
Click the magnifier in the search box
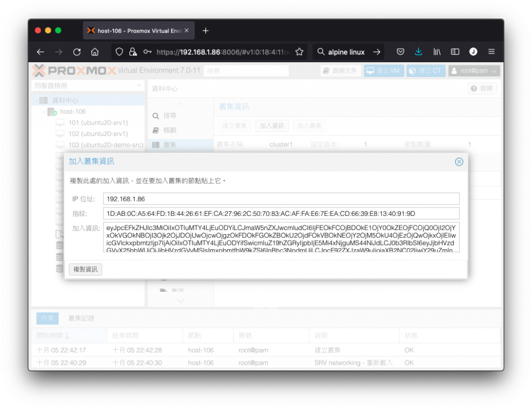point(321,52)
